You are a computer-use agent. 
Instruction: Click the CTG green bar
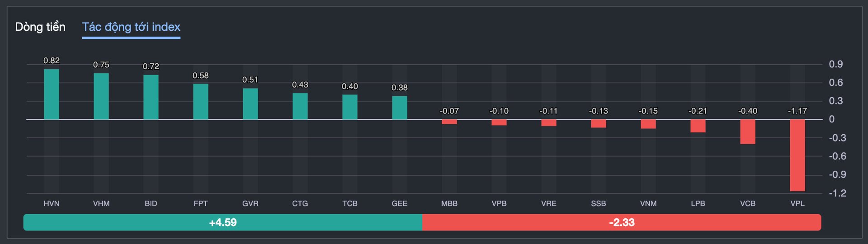click(300, 106)
